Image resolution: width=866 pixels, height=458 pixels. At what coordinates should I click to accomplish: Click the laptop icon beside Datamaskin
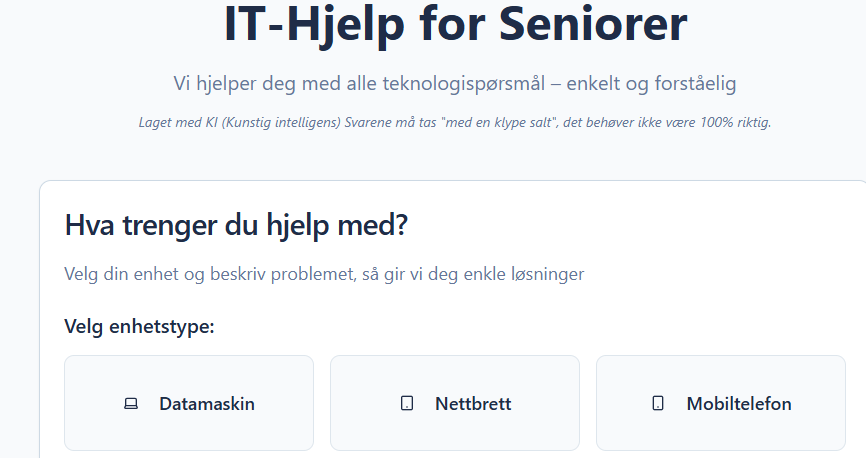130,404
